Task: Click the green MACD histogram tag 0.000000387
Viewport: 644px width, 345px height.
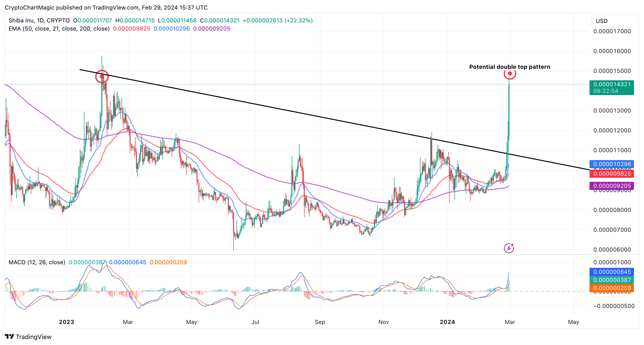Action: 611,280
